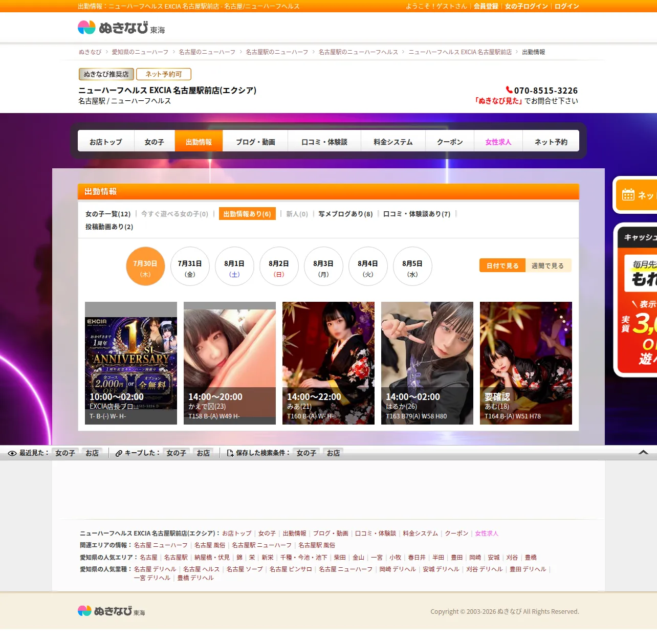Click the link icon next to キープした
Image resolution: width=657 pixels, height=644 pixels.
pos(119,453)
